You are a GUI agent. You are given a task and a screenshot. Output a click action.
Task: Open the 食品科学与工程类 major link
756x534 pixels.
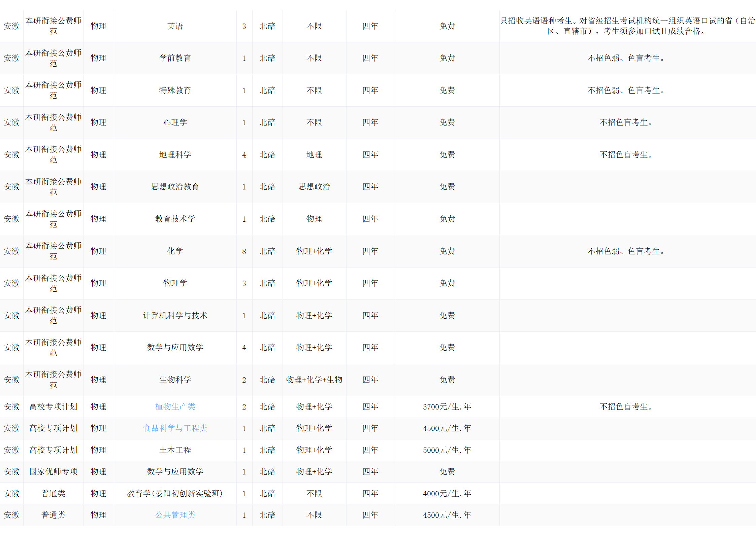click(x=175, y=428)
